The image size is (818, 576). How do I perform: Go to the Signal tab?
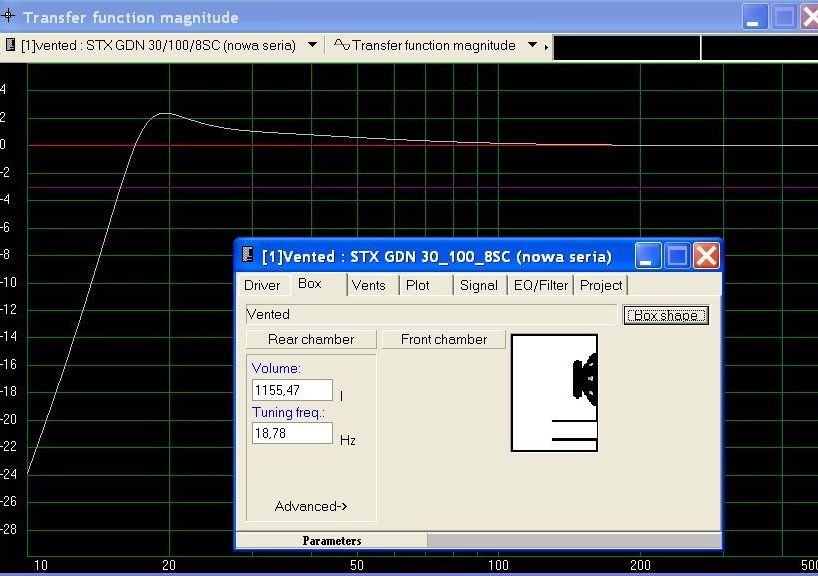(x=478, y=285)
